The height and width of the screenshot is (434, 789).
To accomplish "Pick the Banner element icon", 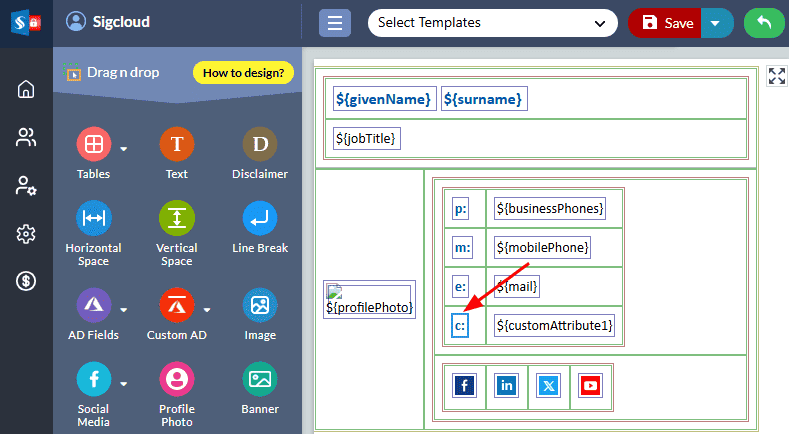I will coord(260,379).
